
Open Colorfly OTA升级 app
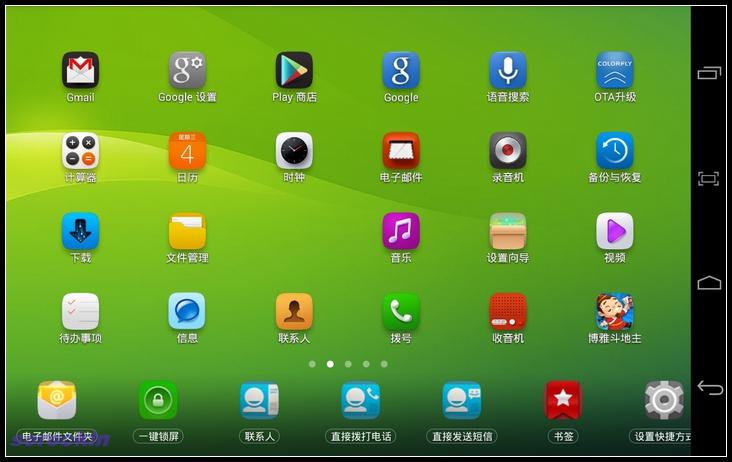tap(615, 70)
